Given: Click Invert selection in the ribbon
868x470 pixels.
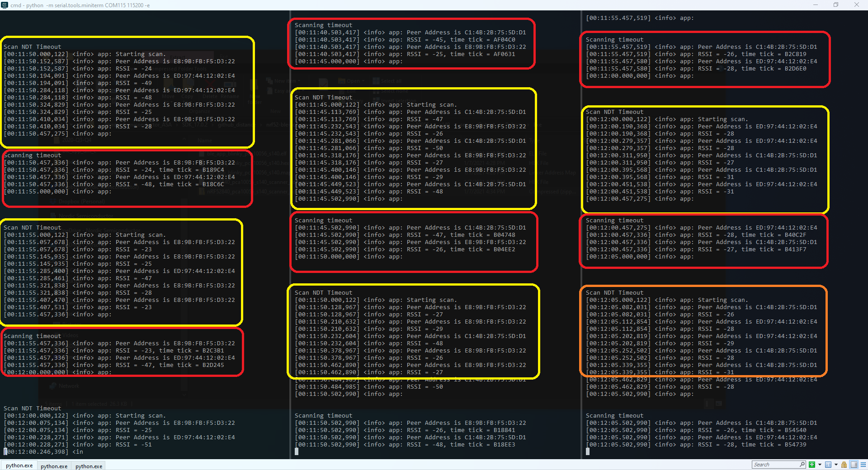Looking at the screenshot, I should pyautogui.click(x=398, y=100).
